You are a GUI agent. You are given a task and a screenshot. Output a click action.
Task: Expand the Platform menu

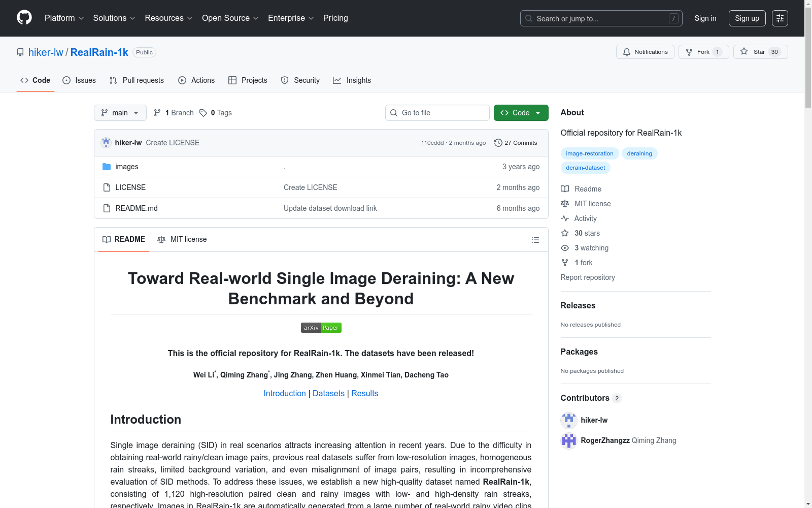[64, 18]
